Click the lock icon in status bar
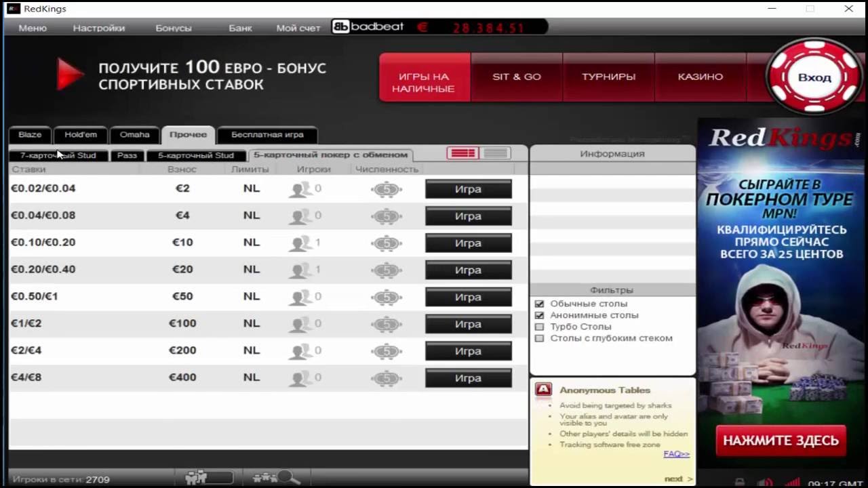 pos(740,483)
